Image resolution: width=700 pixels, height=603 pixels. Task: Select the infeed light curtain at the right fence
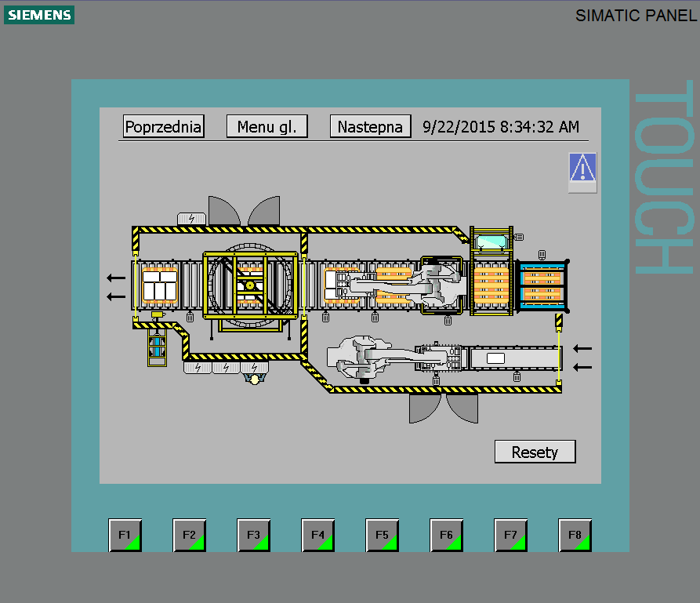click(x=558, y=355)
